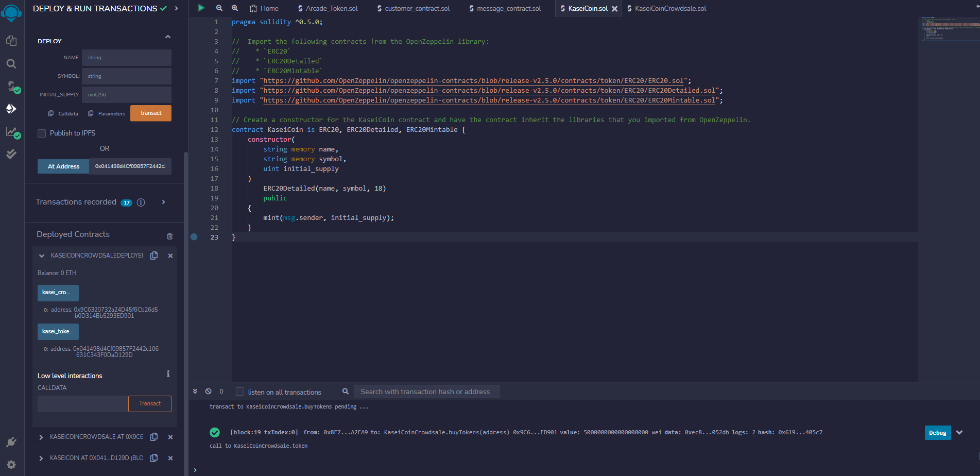This screenshot has width=980, height=476.
Task: Remove KASEICOINCROWDSALE AT 0X9C6 instance
Action: (x=170, y=437)
